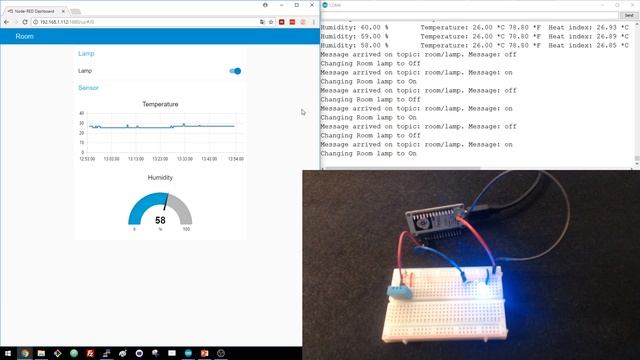Click the Sensor group heading

point(89,88)
